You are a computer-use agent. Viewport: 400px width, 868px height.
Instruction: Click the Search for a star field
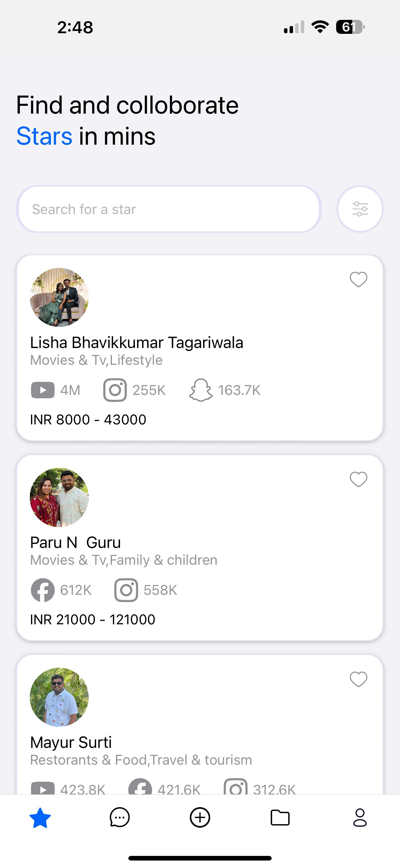click(x=168, y=209)
